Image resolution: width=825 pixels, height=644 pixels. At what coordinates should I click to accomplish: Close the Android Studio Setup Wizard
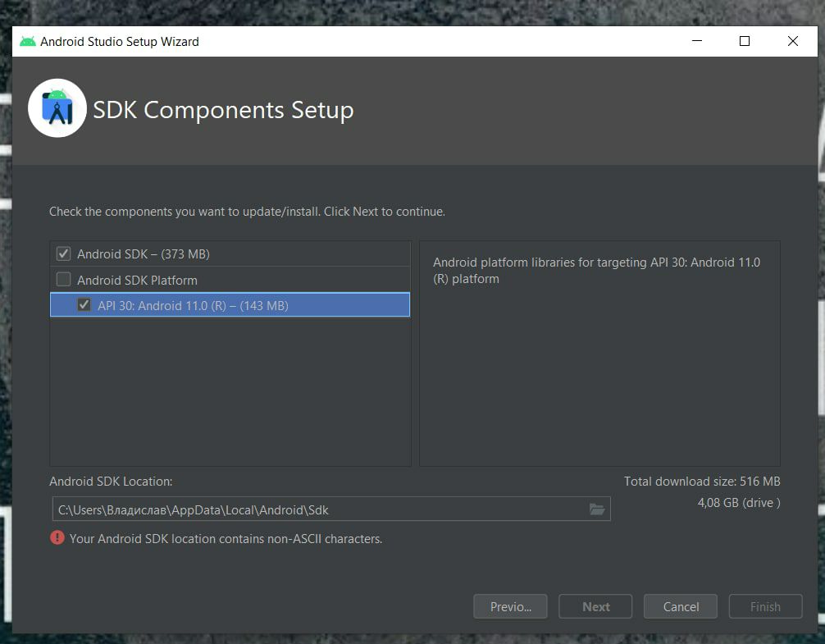click(x=793, y=41)
